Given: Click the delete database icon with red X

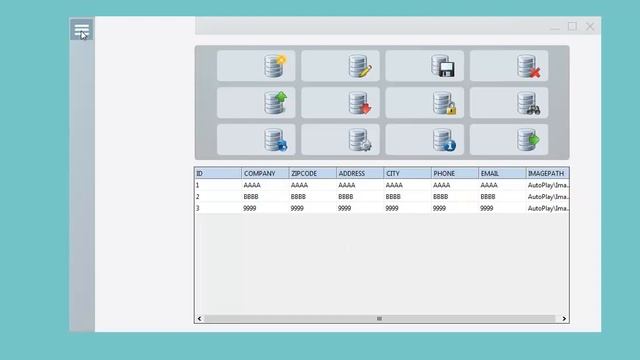Looking at the screenshot, I should [x=529, y=66].
